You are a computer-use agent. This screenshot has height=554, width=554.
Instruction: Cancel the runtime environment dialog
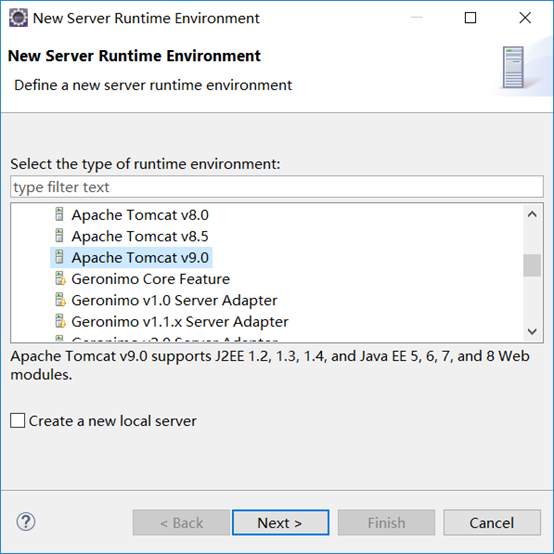[x=492, y=522]
